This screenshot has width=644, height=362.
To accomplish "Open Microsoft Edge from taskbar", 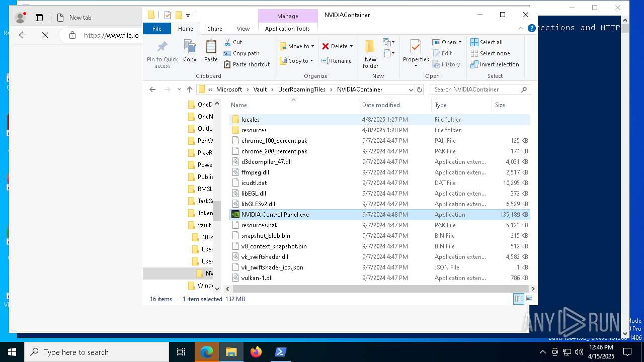I will (207, 352).
